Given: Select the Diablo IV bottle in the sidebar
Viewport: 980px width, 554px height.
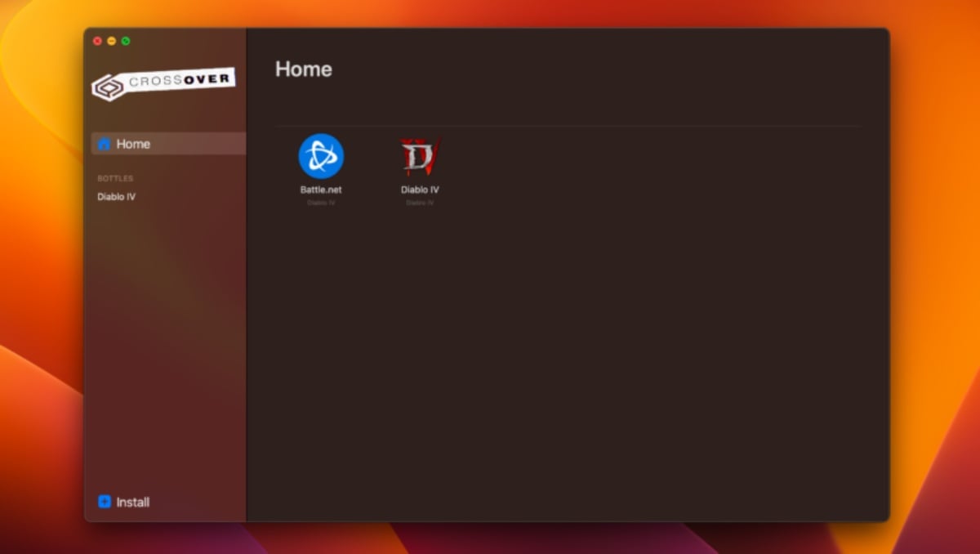Looking at the screenshot, I should click(x=117, y=197).
